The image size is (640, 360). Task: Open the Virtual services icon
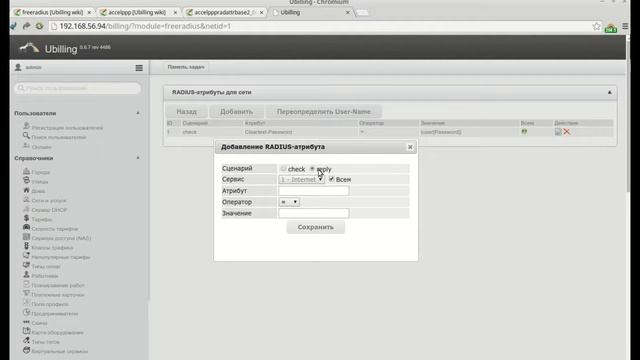(x=27, y=350)
